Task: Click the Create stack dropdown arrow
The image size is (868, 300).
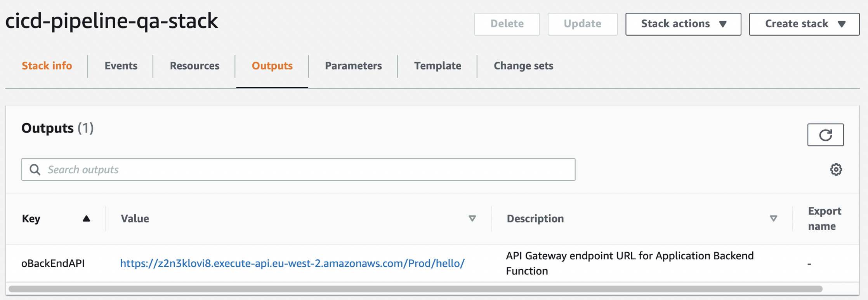Action: [x=842, y=24]
